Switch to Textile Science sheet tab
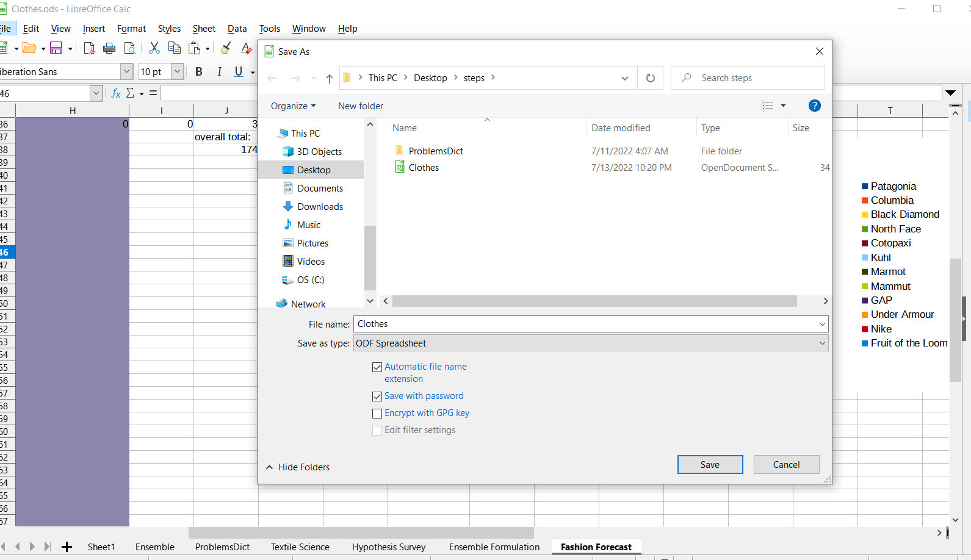 (300, 547)
